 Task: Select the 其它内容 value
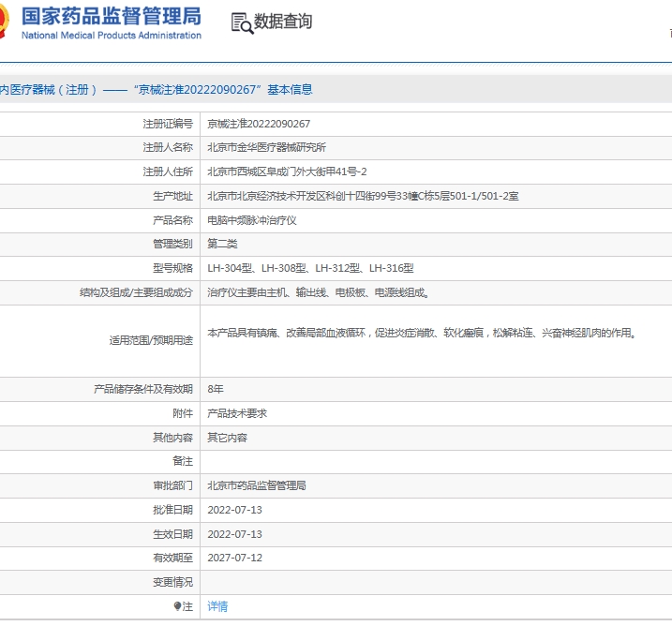(227, 438)
